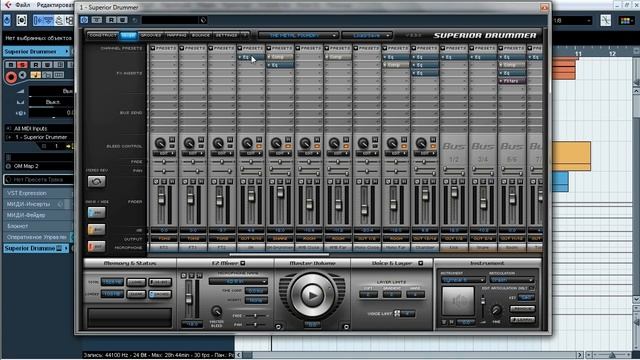Switch to the Construct tab
Viewport: 640px width, 360px height.
pyautogui.click(x=102, y=36)
